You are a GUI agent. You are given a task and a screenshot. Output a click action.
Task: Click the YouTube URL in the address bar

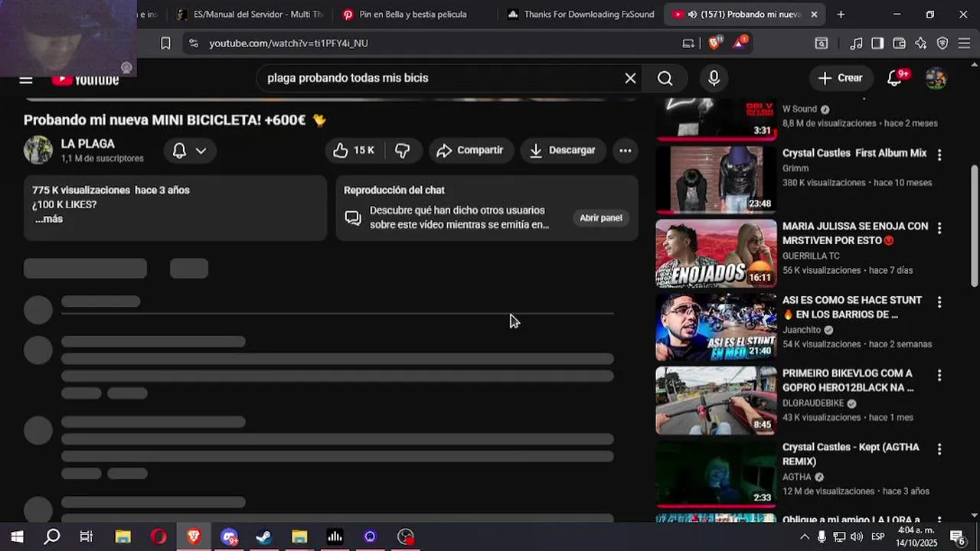289,44
